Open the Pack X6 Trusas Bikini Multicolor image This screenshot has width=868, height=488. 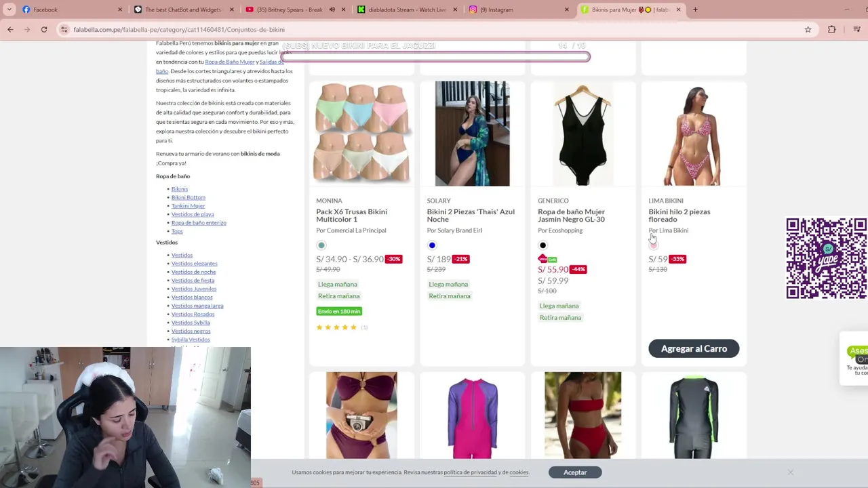click(x=361, y=134)
